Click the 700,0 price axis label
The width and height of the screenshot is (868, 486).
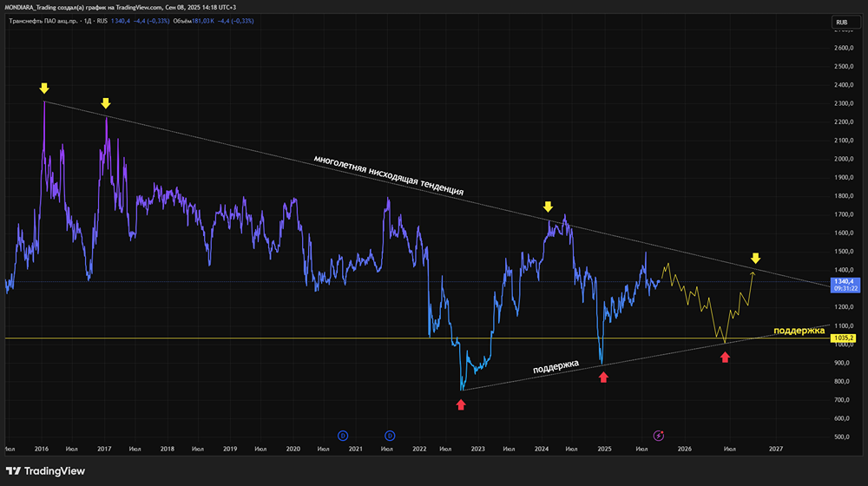[842, 400]
